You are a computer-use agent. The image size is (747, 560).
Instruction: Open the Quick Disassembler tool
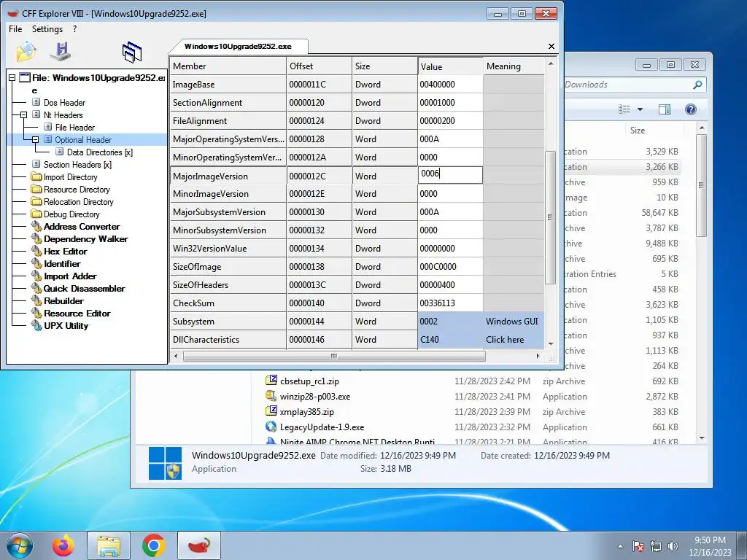click(85, 288)
